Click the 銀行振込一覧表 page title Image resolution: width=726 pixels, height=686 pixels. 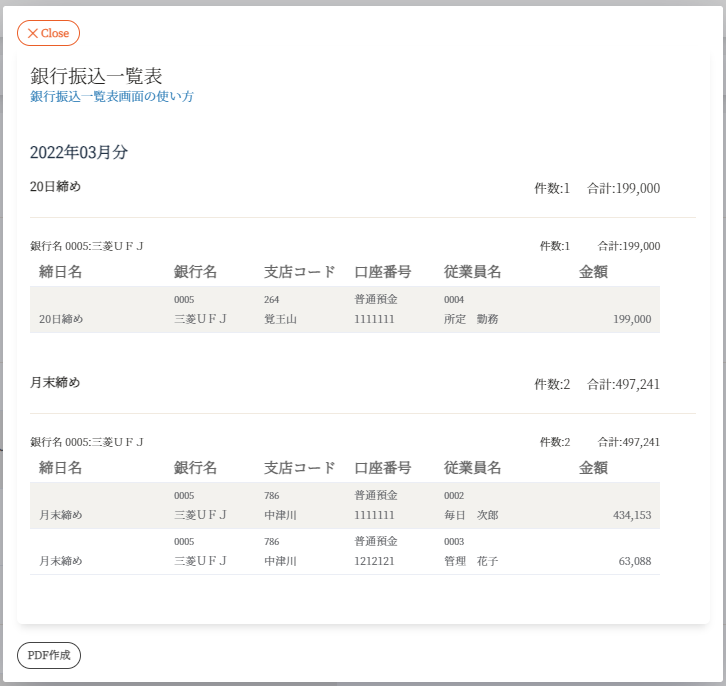coord(96,76)
